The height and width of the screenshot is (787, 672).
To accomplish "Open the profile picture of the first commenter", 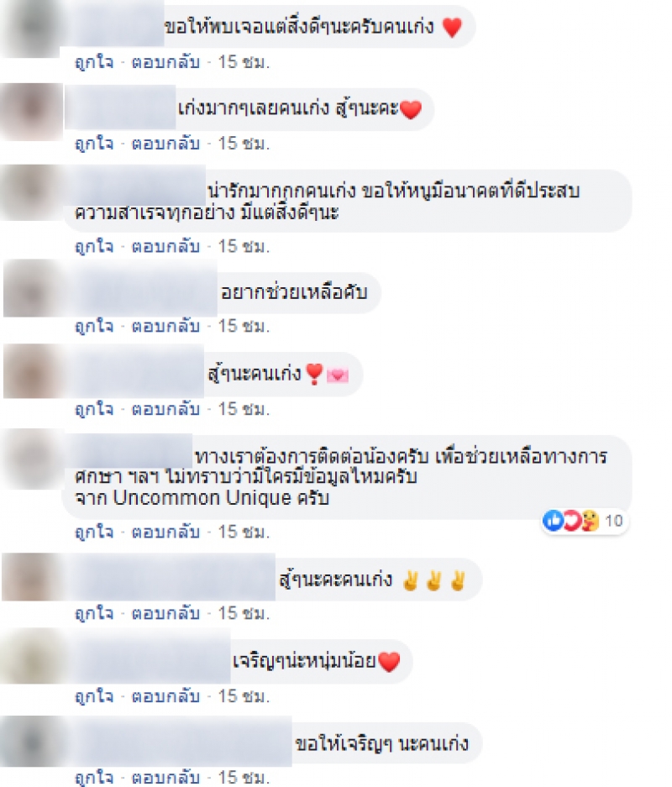I will pyautogui.click(x=32, y=29).
